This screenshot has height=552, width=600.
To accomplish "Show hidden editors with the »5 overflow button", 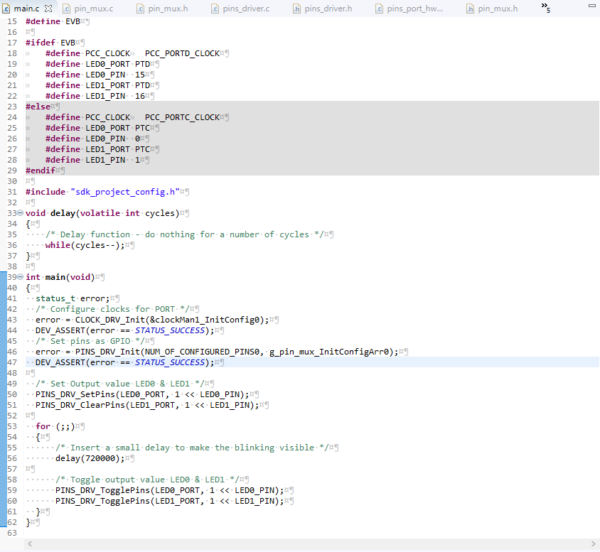I will (545, 8).
